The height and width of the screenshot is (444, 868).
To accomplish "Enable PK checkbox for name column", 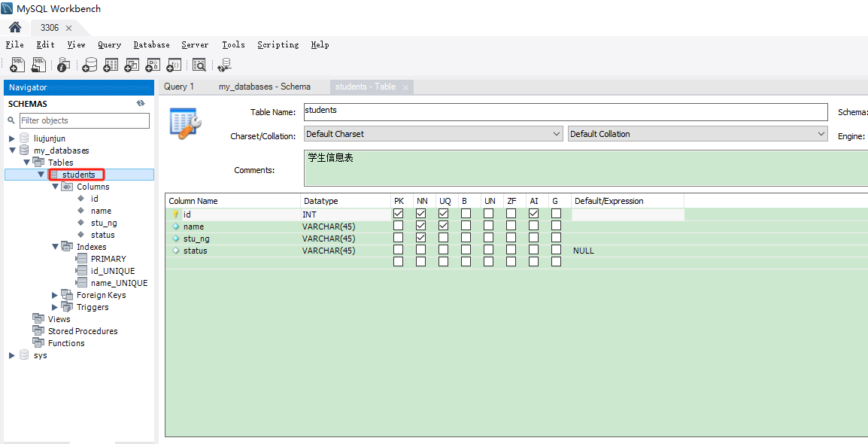I will coord(398,225).
